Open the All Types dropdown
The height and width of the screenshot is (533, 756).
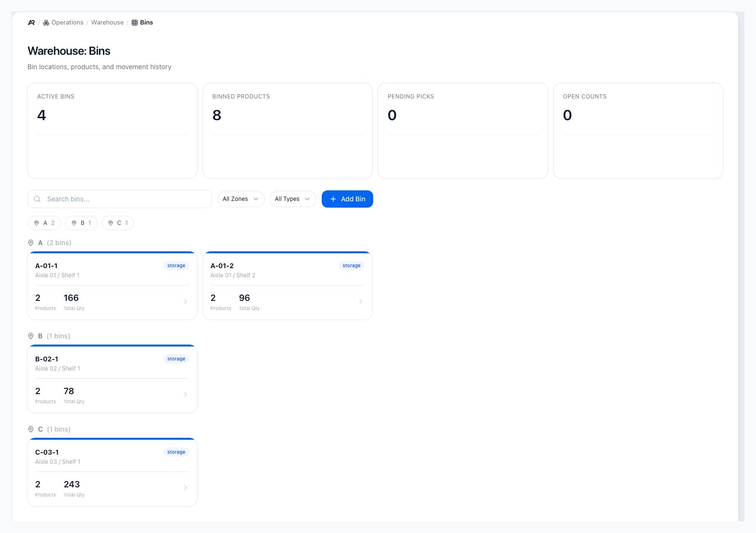point(293,199)
